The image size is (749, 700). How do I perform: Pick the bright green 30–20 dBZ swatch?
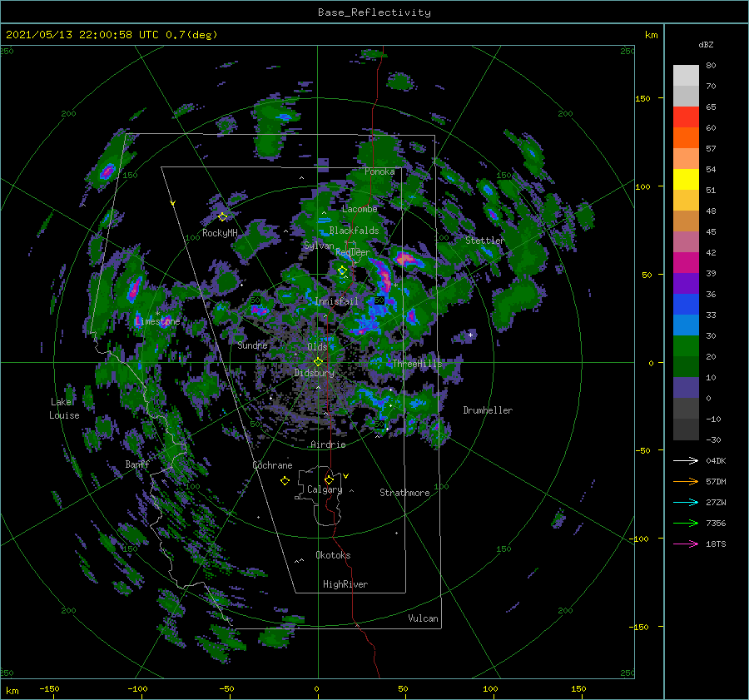coord(686,346)
